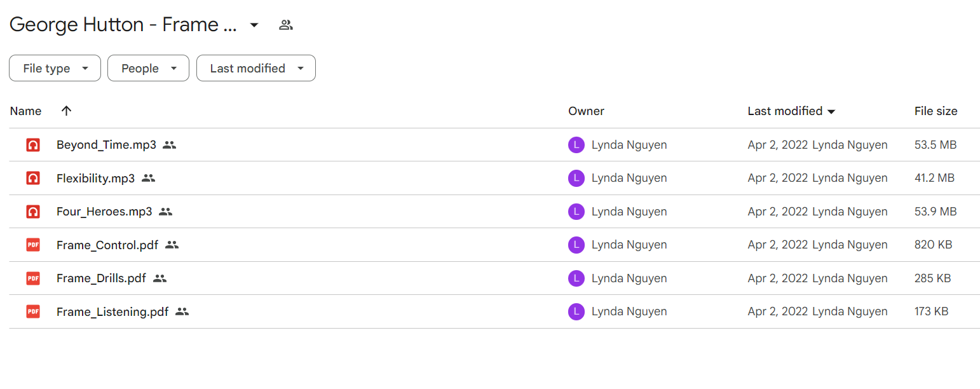Click shared icon next to Four_Heroes.mp3
Viewport: 980px width, 389px height.
[165, 212]
